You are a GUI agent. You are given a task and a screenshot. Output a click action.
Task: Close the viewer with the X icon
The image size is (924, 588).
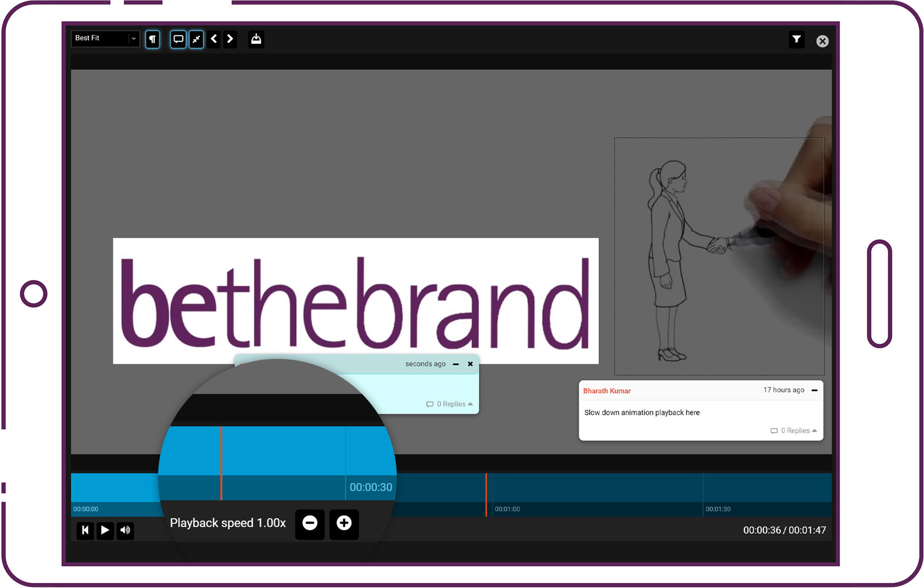[x=822, y=41]
